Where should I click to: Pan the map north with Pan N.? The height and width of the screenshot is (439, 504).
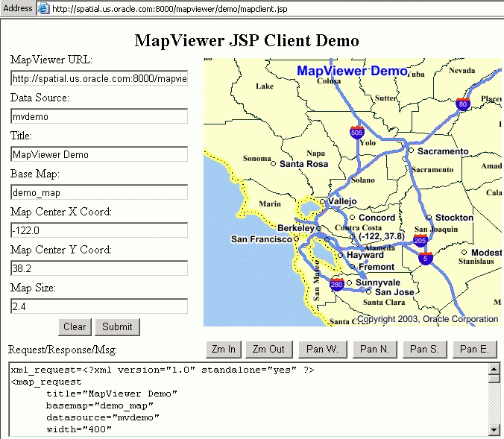375,349
